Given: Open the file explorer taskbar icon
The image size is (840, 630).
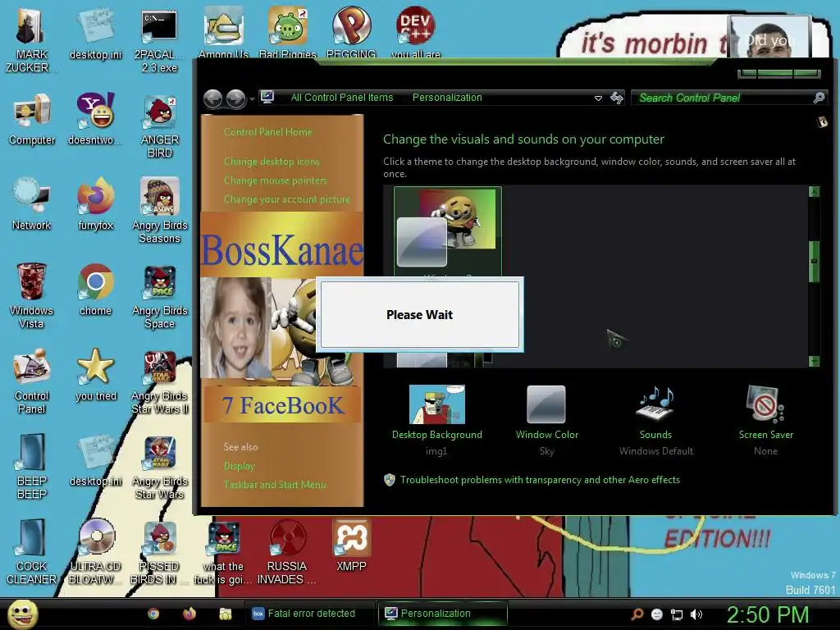Looking at the screenshot, I should pyautogui.click(x=225, y=614).
